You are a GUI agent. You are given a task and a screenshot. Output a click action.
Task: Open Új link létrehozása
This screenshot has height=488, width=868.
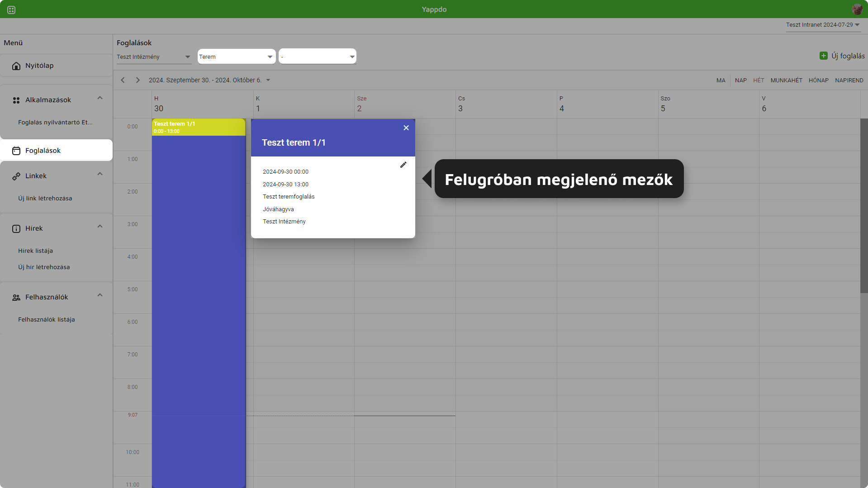click(x=45, y=199)
